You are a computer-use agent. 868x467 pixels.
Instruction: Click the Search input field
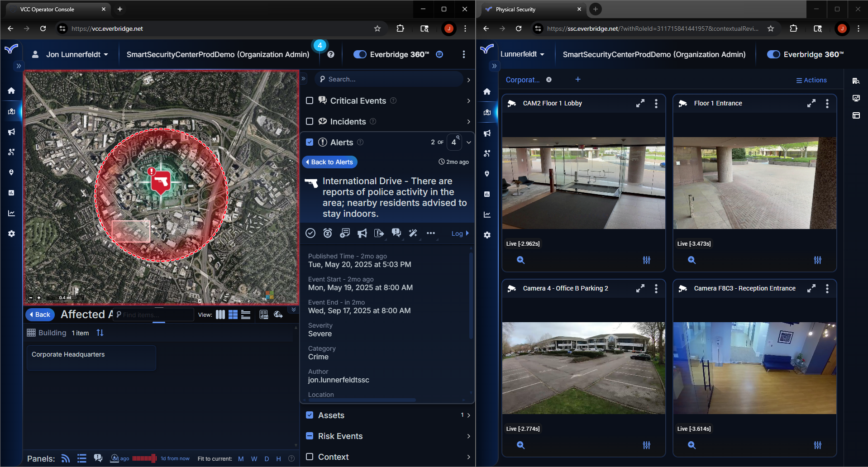389,79
